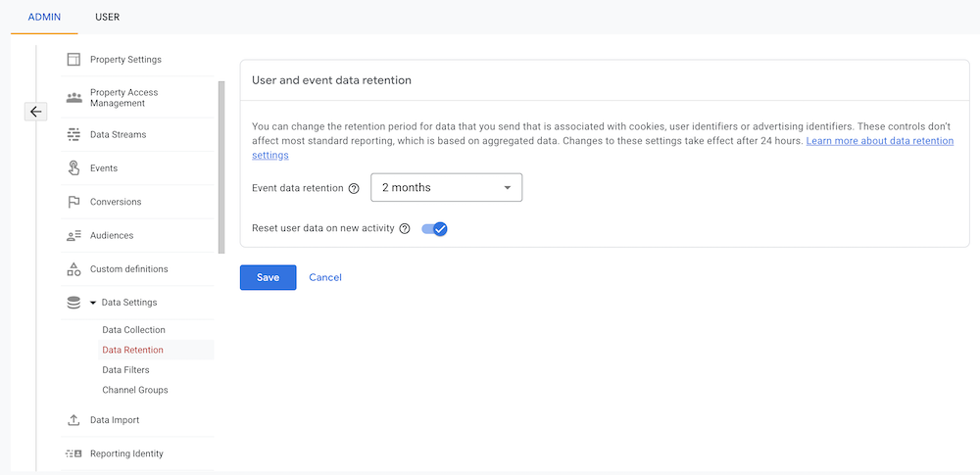Click the Custom definitions shapes icon
980x475 pixels.
point(73,269)
